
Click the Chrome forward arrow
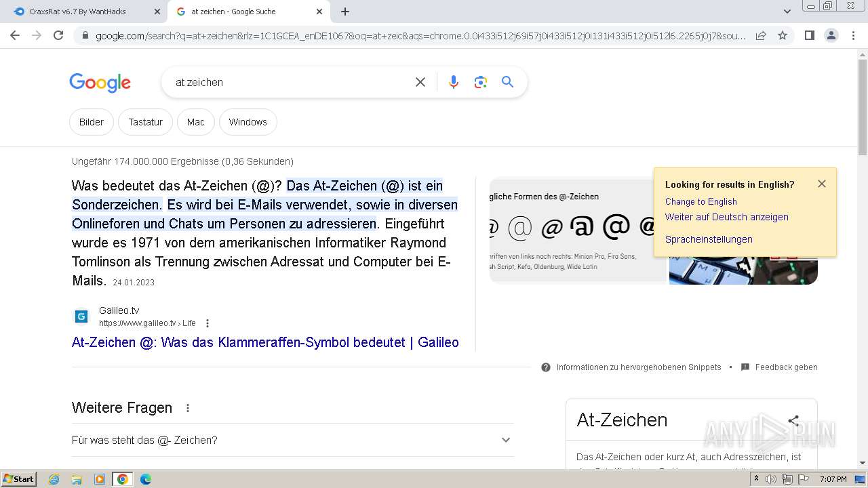tap(37, 35)
